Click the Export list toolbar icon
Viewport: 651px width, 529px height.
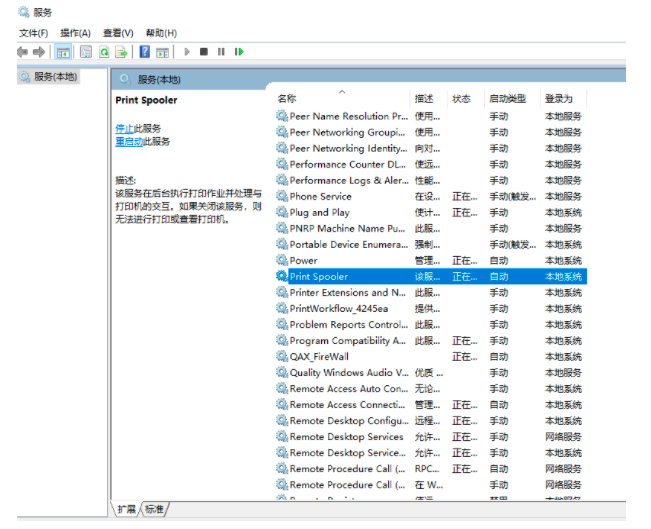click(x=121, y=51)
